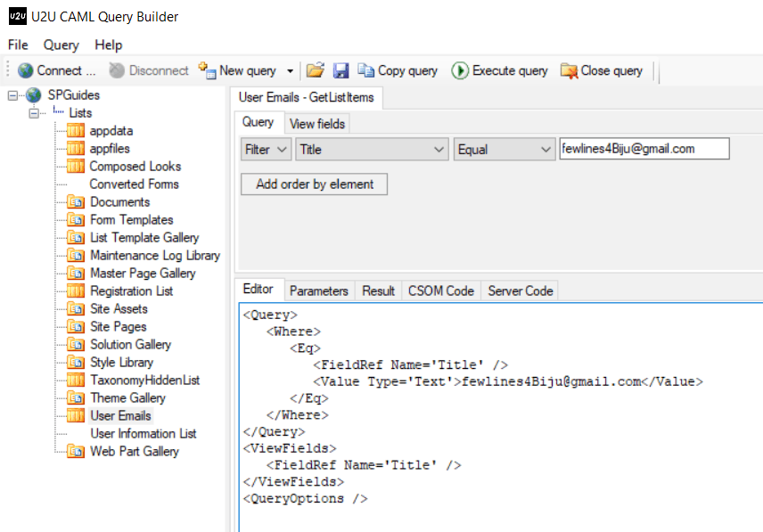The width and height of the screenshot is (763, 532).
Task: Open the Query menu
Action: 61,45
